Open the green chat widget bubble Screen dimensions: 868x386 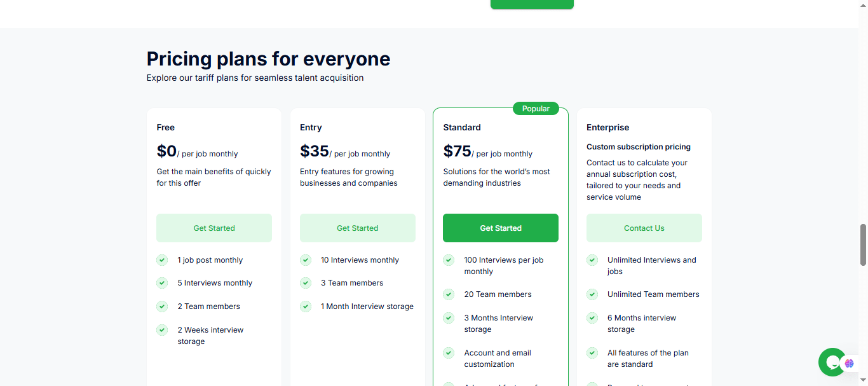(x=831, y=362)
